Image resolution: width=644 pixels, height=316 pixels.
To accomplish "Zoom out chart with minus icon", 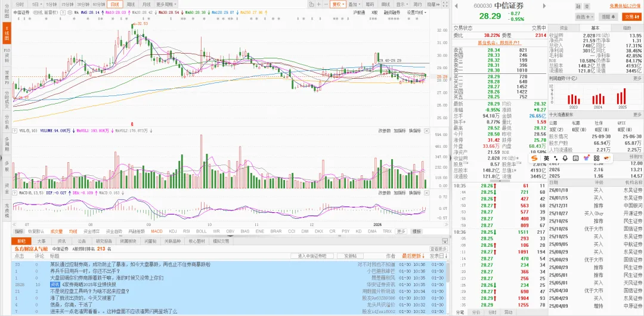I will coord(326,4).
